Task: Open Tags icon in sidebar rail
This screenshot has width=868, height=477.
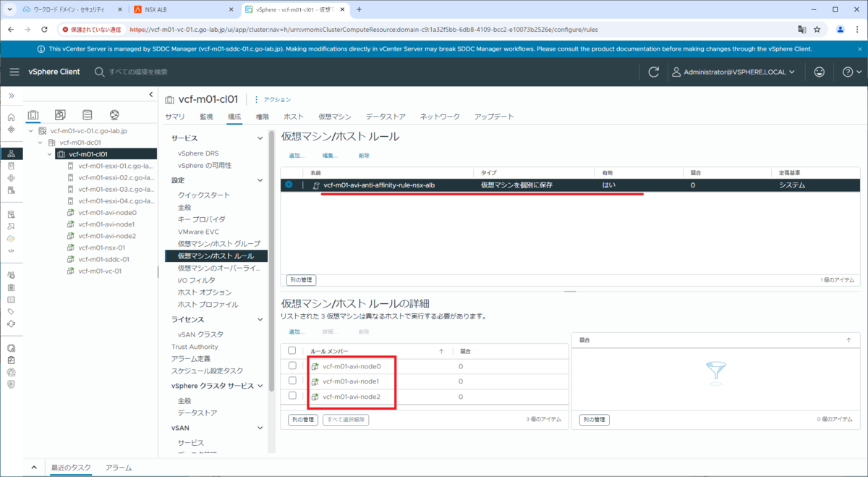Action: click(11, 311)
